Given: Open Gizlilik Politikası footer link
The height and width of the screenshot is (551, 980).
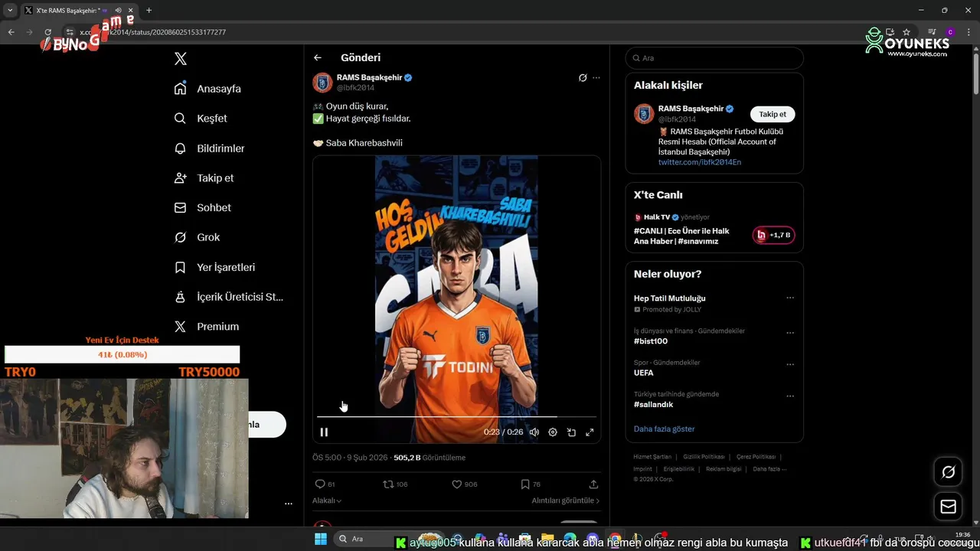Looking at the screenshot, I should coord(704,457).
